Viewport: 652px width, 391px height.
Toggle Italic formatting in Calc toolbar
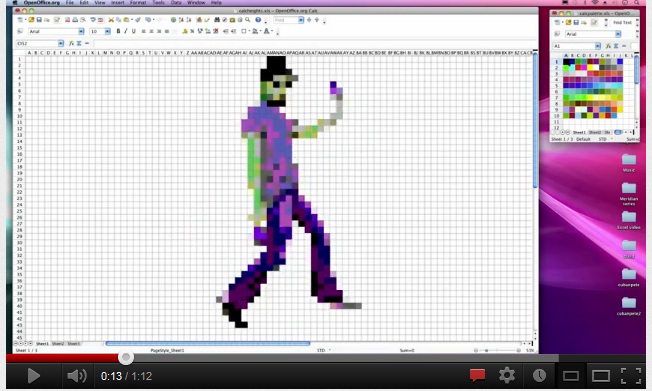(x=126, y=31)
